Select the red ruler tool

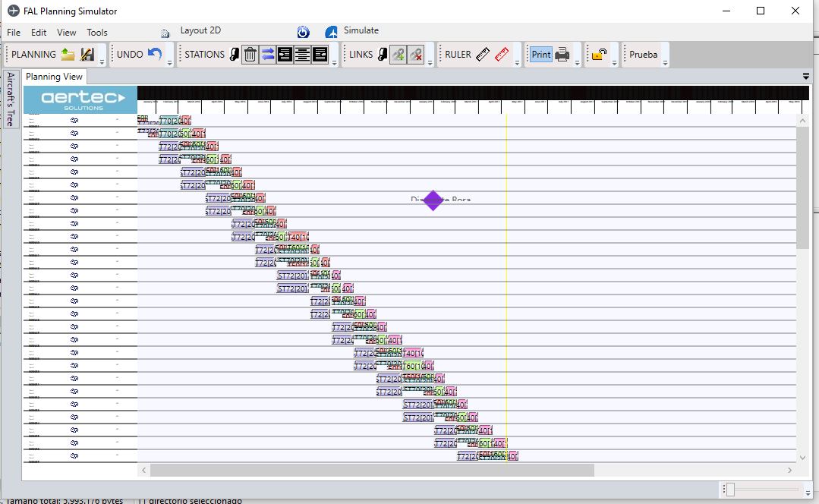tap(501, 55)
